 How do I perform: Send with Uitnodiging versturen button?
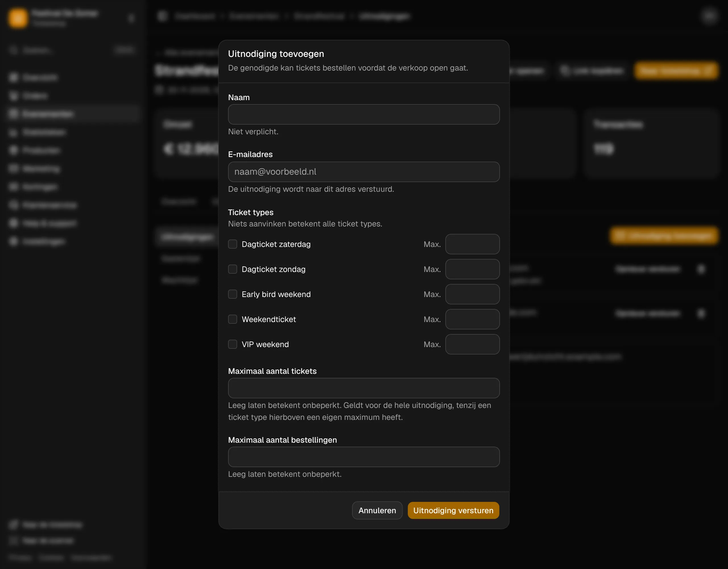pyautogui.click(x=453, y=510)
